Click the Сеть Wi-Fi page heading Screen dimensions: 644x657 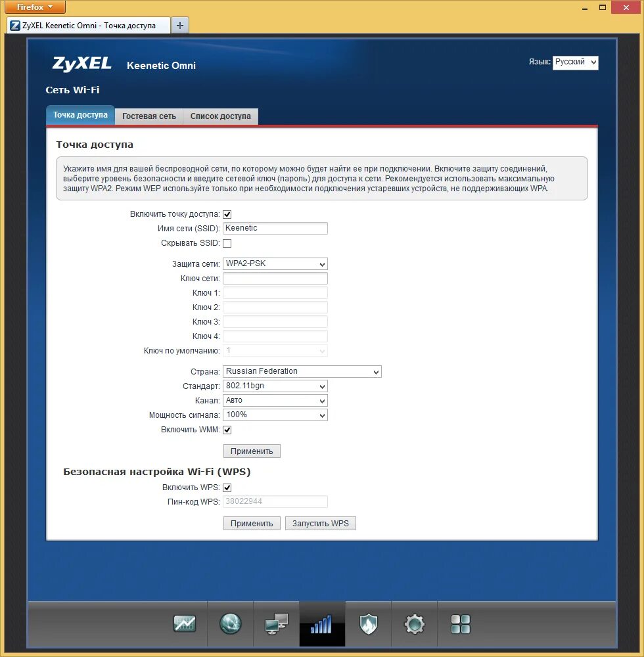[x=72, y=89]
